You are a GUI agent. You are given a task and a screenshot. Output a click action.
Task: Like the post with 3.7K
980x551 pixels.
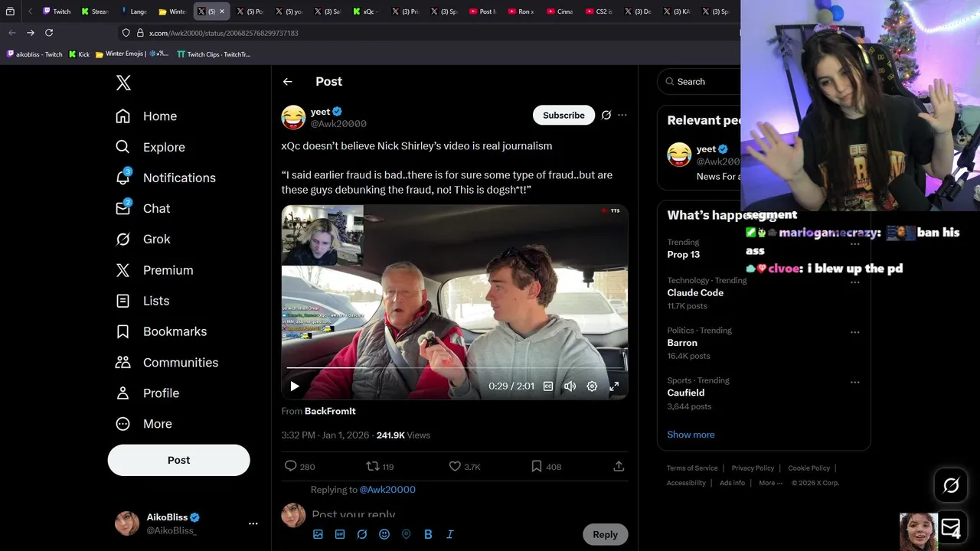465,466
